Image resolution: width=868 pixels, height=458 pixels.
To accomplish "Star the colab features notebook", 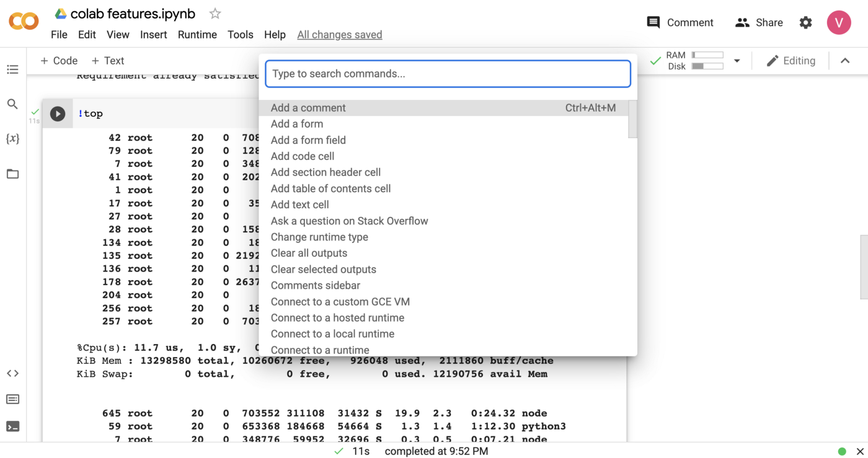I will (x=215, y=14).
